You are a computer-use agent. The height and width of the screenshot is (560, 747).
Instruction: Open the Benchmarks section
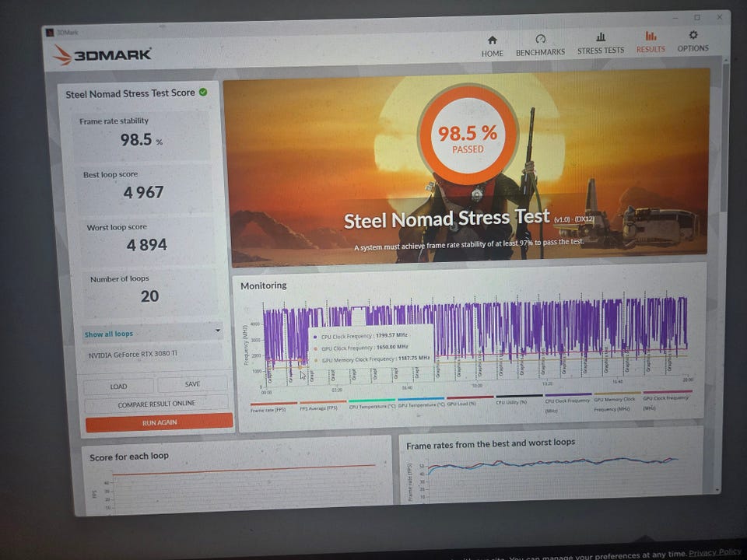click(540, 45)
